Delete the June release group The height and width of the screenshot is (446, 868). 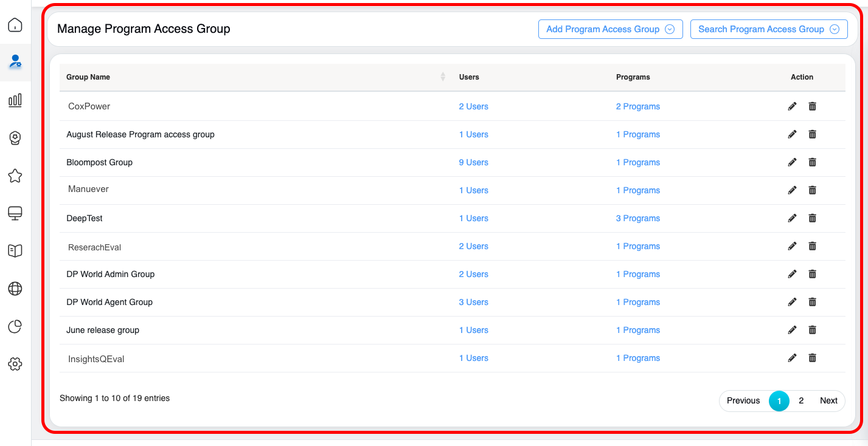pos(812,330)
